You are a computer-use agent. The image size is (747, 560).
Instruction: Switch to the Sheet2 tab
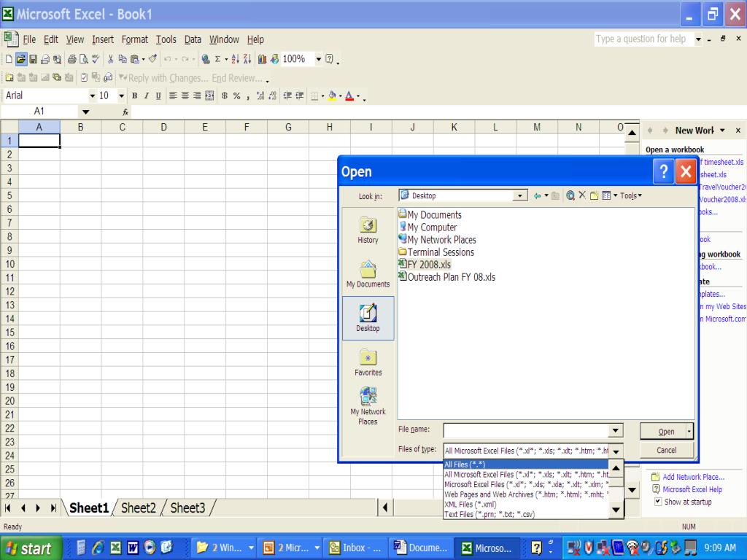point(138,508)
